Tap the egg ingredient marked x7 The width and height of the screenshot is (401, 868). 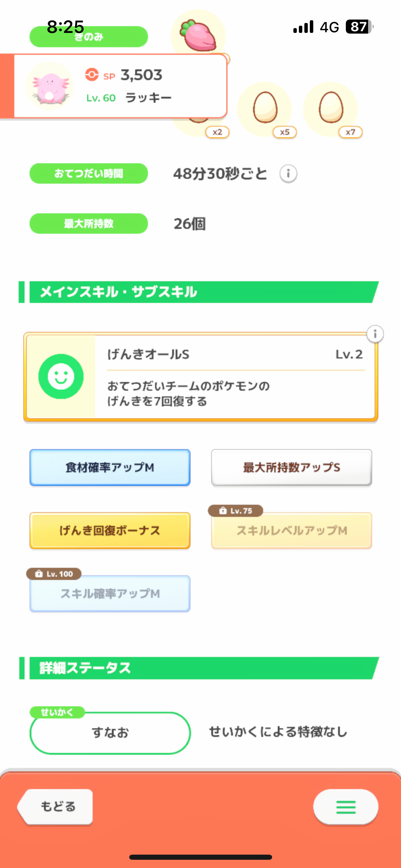click(x=331, y=108)
